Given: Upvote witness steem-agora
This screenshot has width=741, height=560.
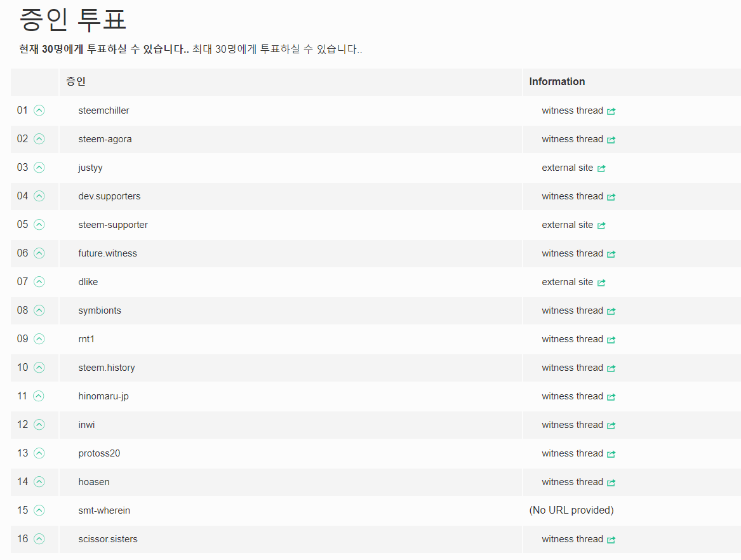Looking at the screenshot, I should [x=39, y=139].
